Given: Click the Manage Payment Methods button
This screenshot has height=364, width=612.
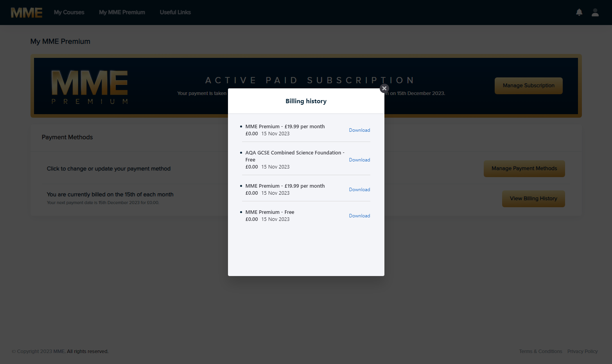Looking at the screenshot, I should 524,169.
